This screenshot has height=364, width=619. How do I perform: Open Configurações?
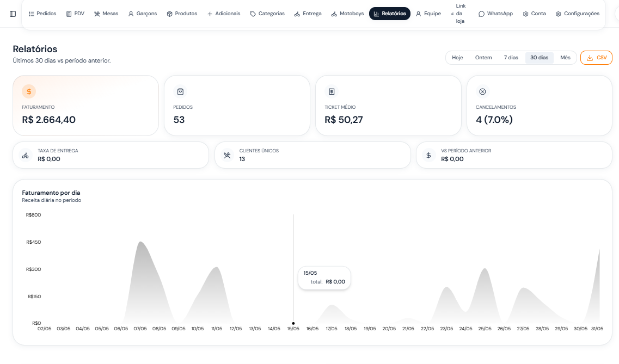tap(578, 14)
